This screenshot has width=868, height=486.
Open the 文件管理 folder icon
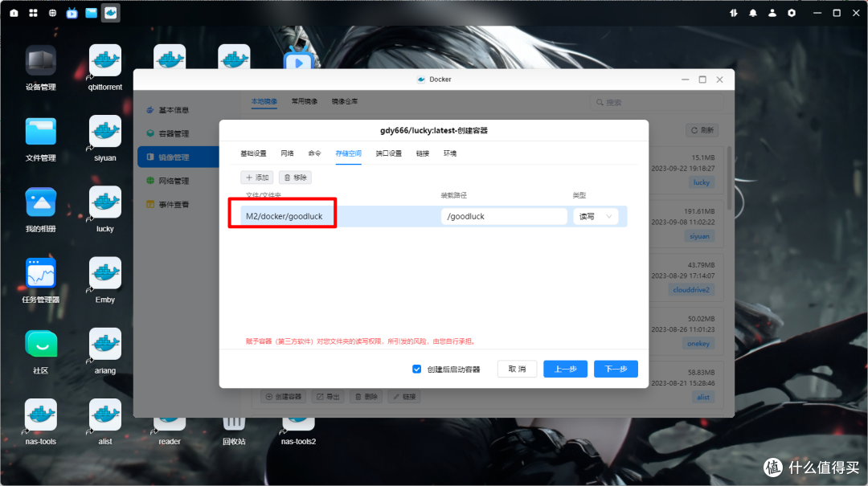[x=40, y=132]
